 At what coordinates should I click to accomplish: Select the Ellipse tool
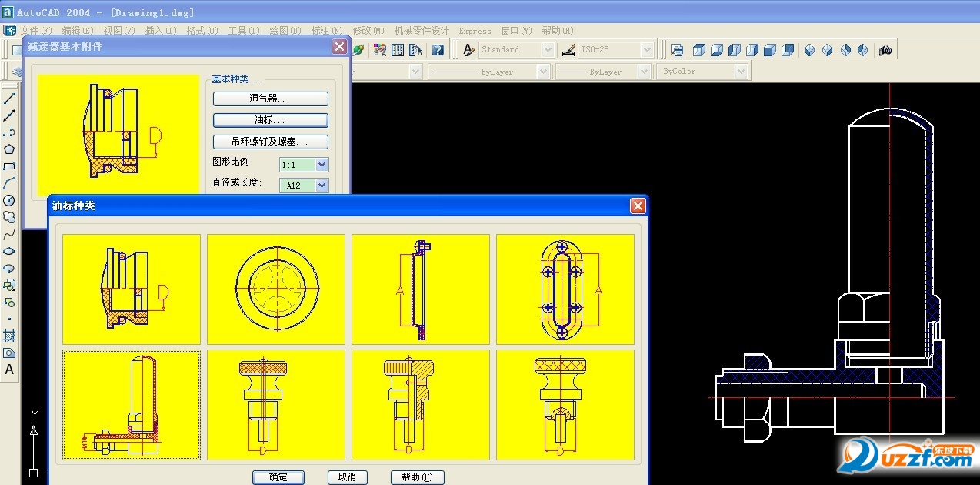(9, 251)
